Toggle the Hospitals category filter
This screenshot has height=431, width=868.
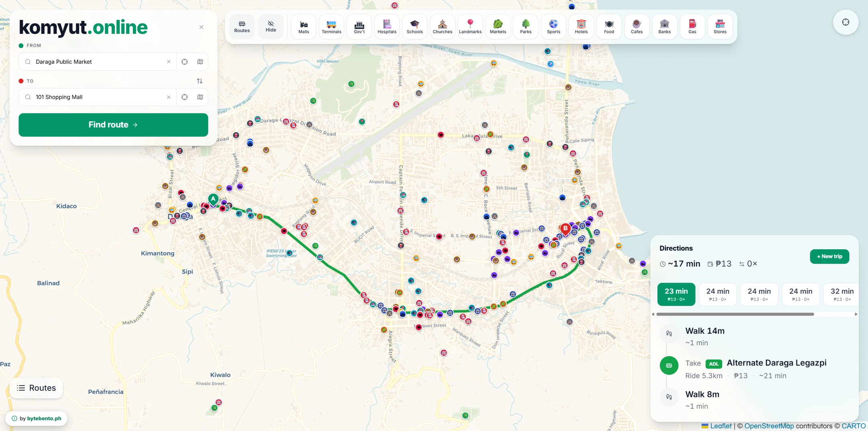pos(387,27)
